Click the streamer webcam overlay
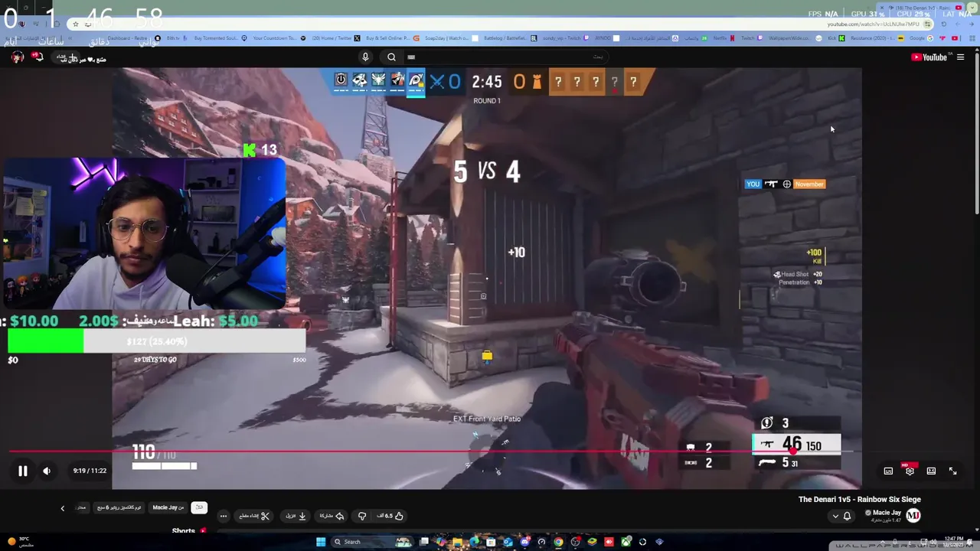The image size is (980, 551). [x=145, y=233]
